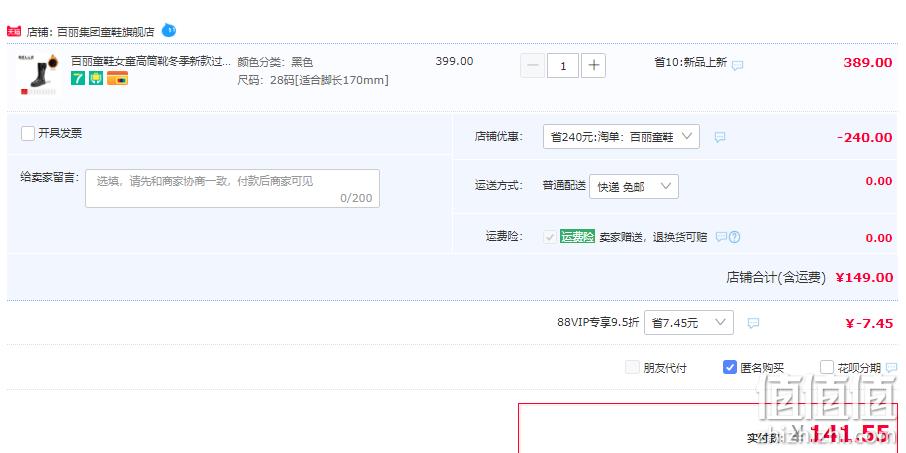
Task: Click the Tmall logo icon beside the store name
Action: [x=14, y=31]
